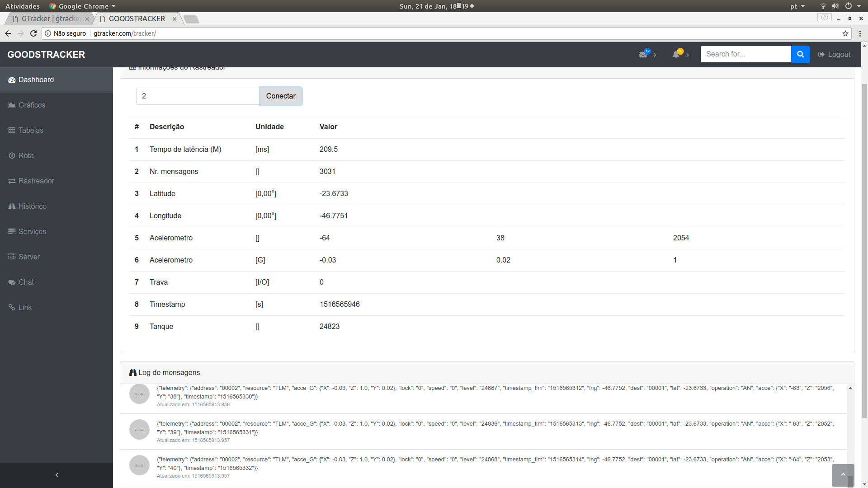Click the Timestamp value 1516565946
Image resolution: width=868 pixels, height=488 pixels.
pos(340,305)
